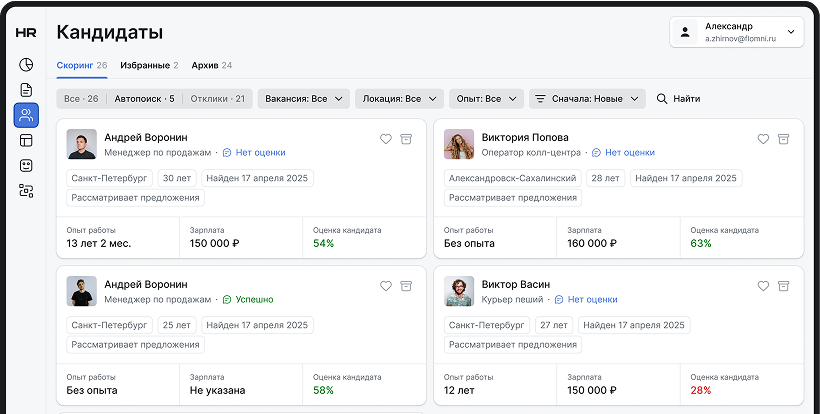820x414 pixels.
Task: Archive Viktoria Popova's candidate card
Action: pos(784,139)
